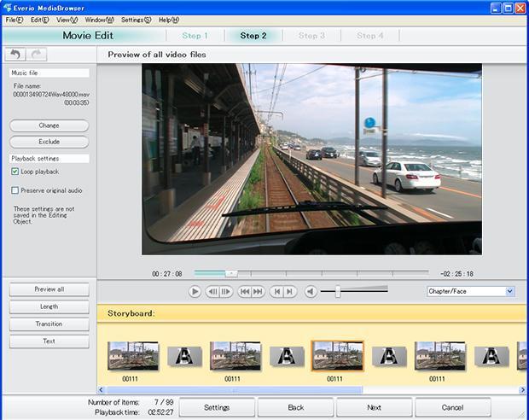Click the fast-forward playback icon

(x=258, y=292)
